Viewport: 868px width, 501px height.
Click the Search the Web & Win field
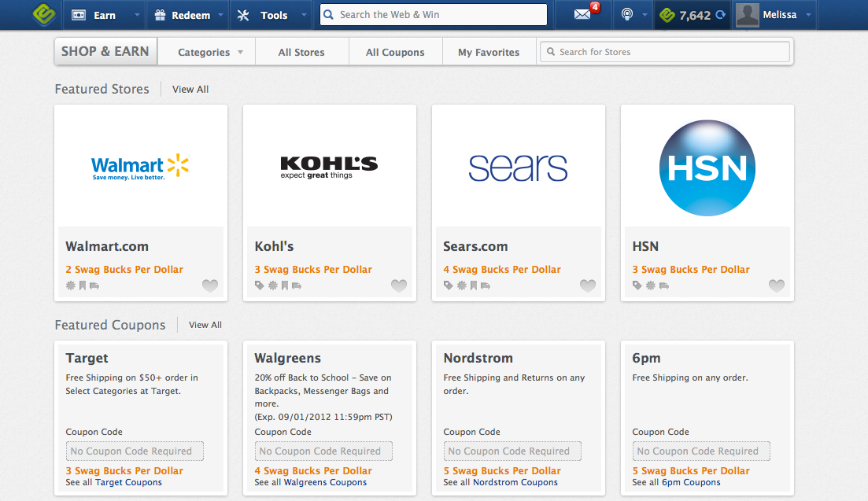[434, 15]
